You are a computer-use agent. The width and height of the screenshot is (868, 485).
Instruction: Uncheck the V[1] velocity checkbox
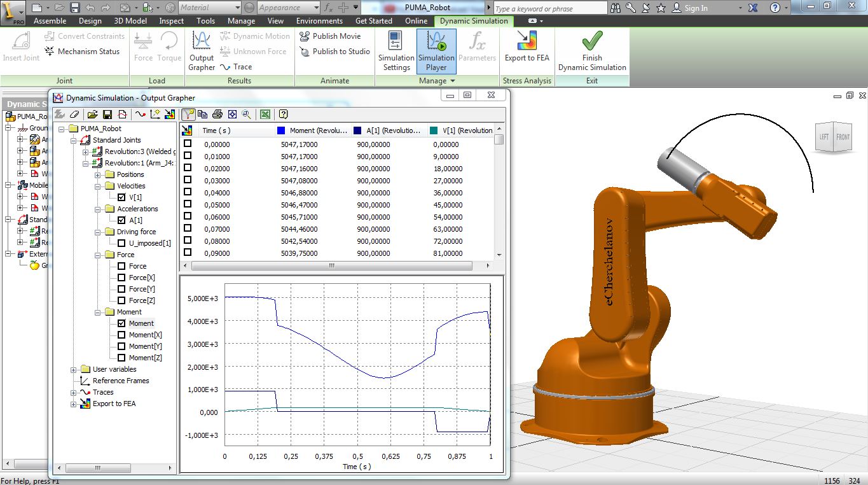[122, 197]
